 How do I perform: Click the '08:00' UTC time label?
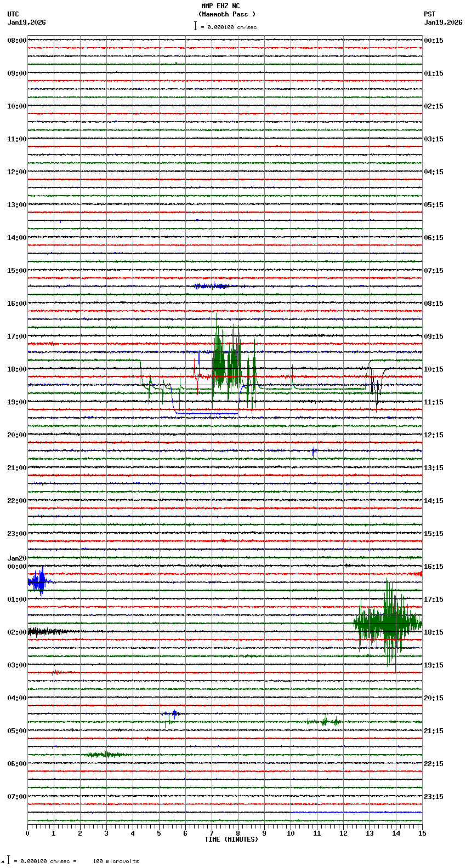point(17,41)
